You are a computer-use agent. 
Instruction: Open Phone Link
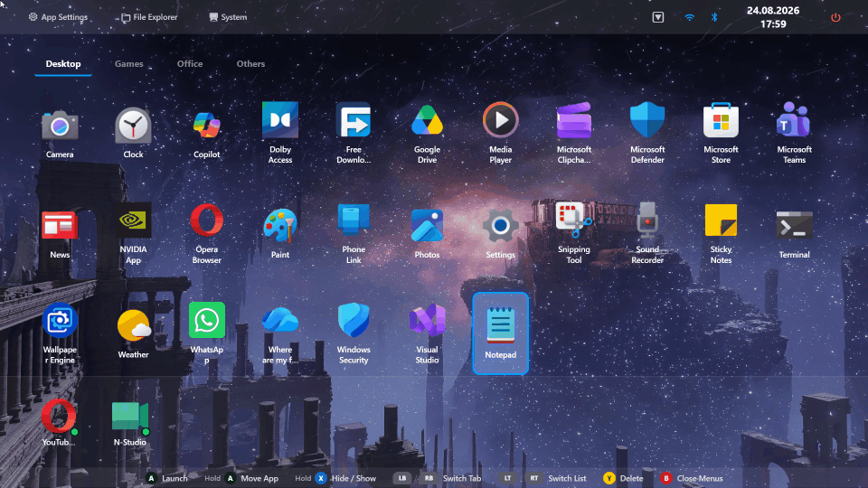pos(354,233)
